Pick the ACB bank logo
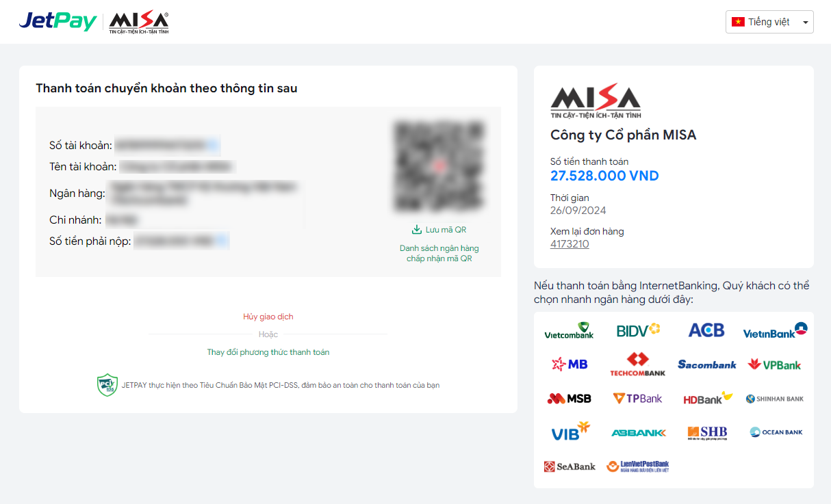 point(706,330)
